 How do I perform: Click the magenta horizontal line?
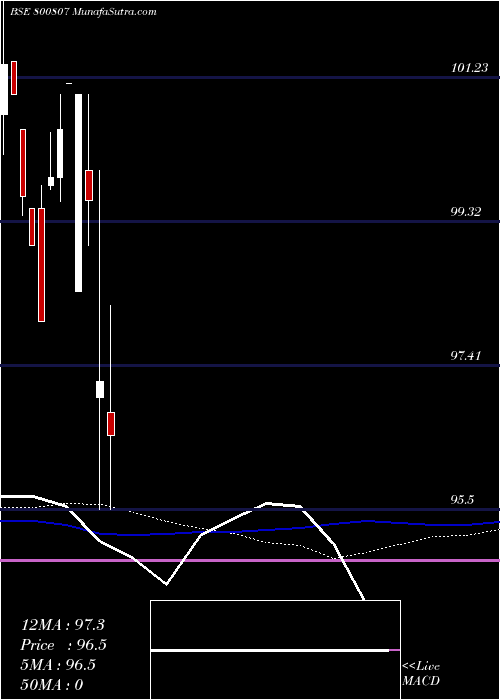point(250,560)
